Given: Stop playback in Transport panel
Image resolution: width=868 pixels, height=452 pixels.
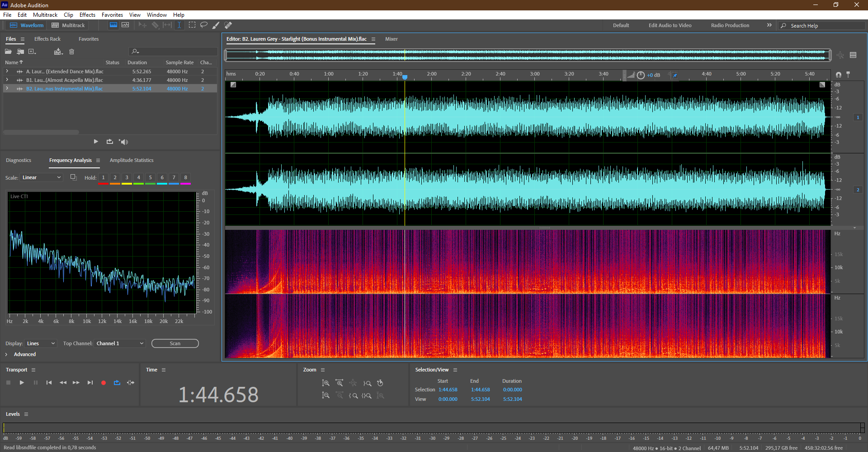Looking at the screenshot, I should click(8, 383).
